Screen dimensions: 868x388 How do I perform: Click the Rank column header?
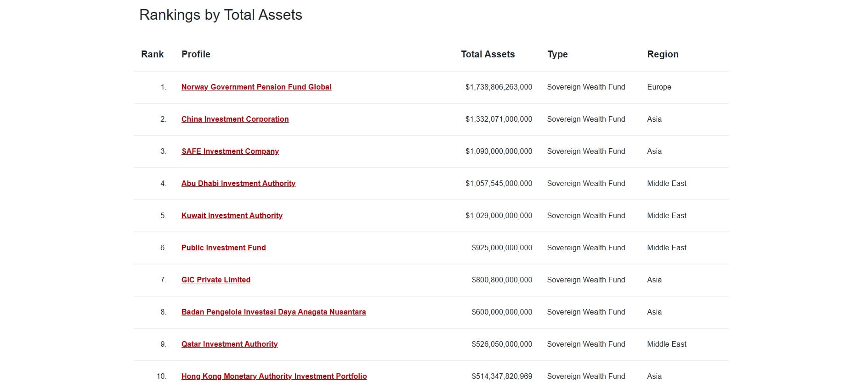point(153,54)
